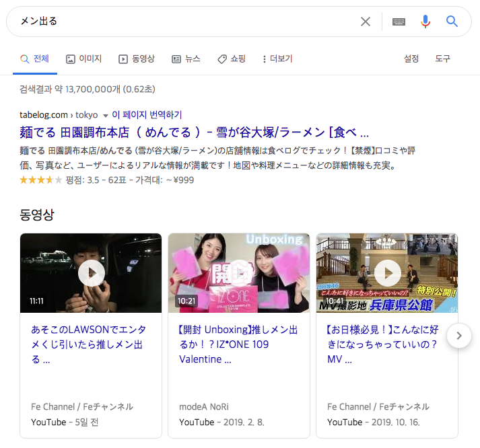Viewport: 480px width, 448px height.
Task: Submit search with the magnifying glass icon
Action: (452, 22)
